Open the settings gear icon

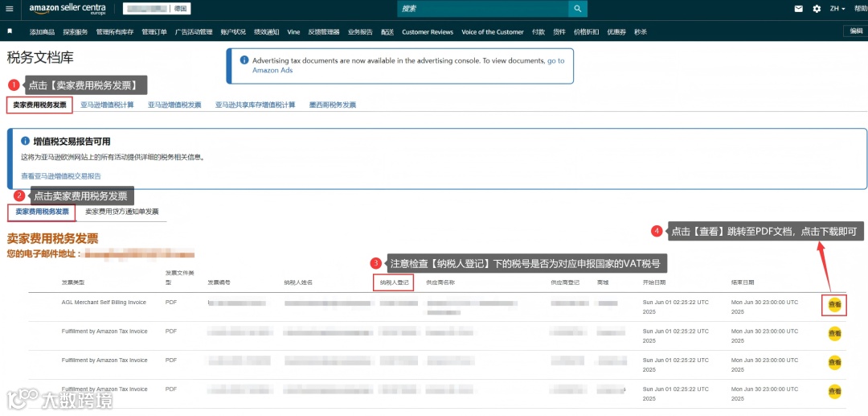817,9
